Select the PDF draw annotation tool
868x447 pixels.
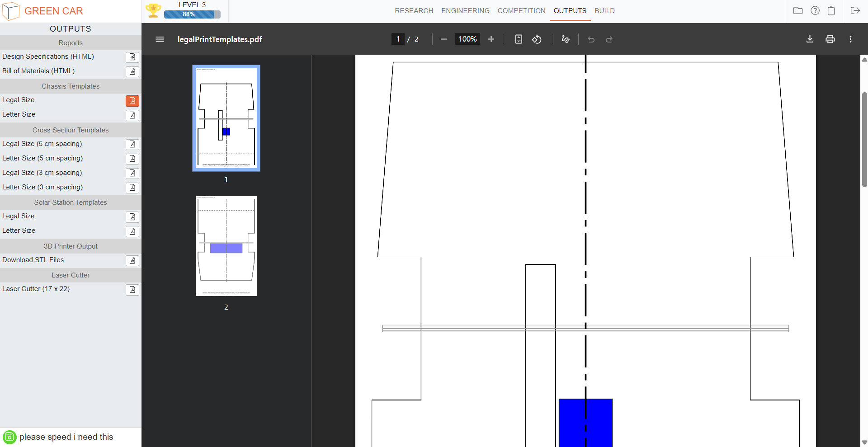565,39
